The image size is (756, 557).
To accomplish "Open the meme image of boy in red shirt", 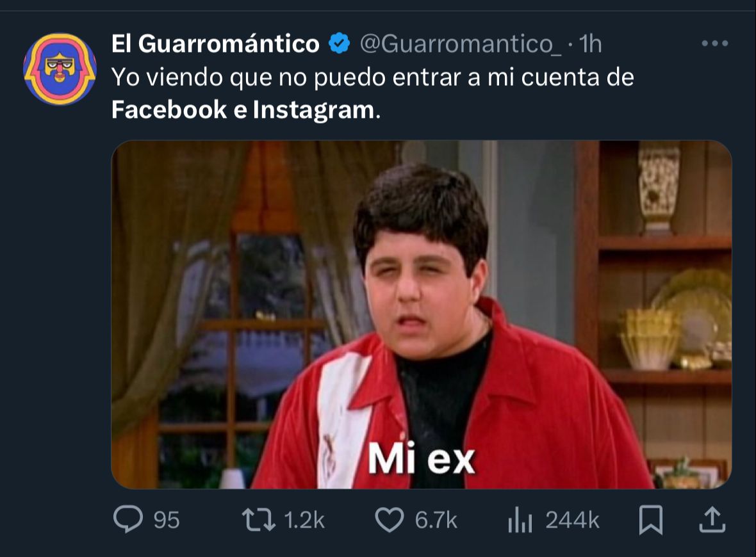I will click(x=422, y=314).
